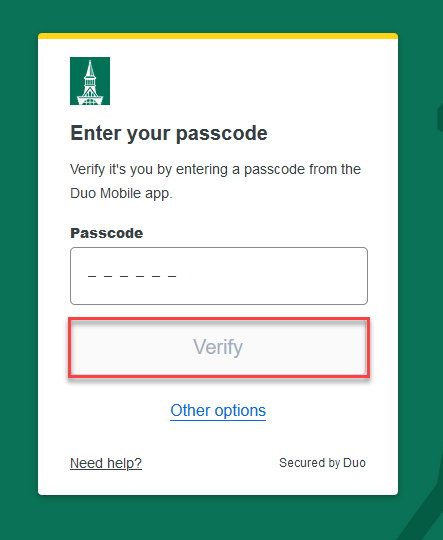Choose another authentication method via Other options

point(218,411)
